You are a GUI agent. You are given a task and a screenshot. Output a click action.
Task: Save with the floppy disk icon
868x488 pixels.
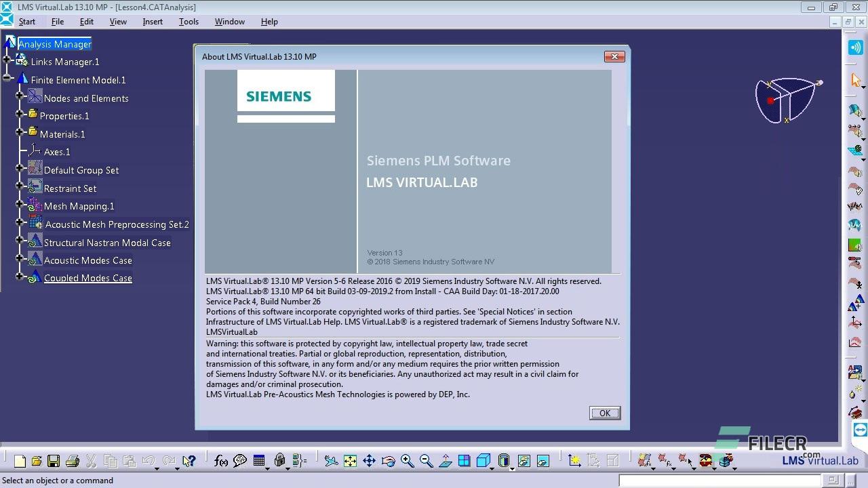(x=54, y=462)
